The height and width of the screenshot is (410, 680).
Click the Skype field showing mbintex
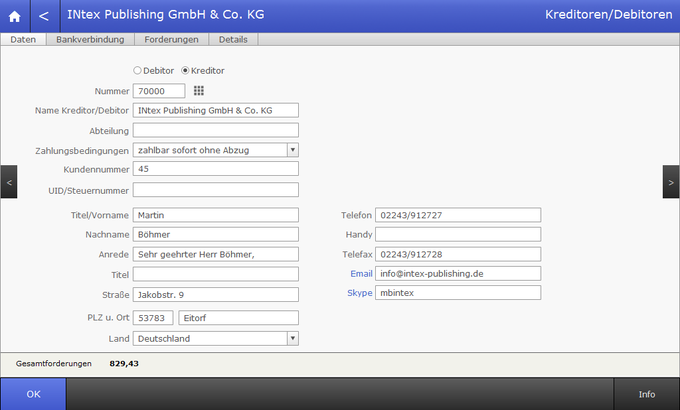click(458, 292)
